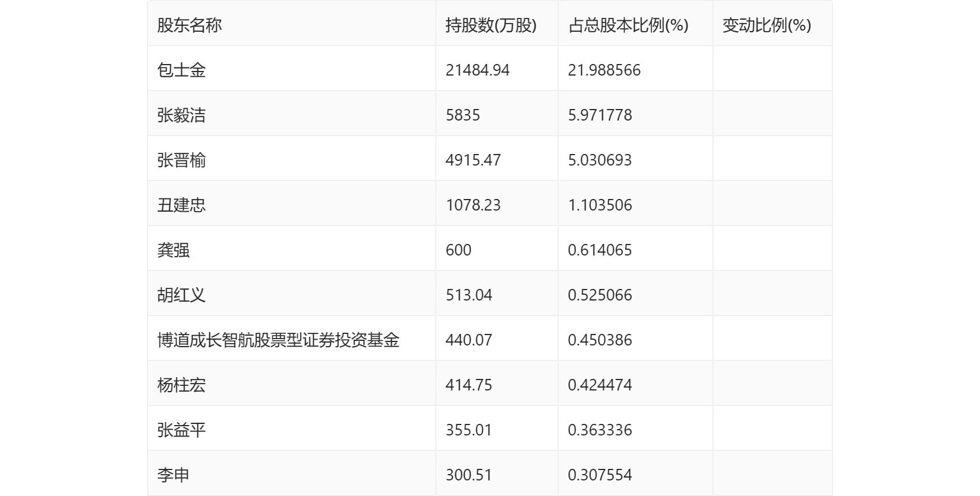Select shareholder name 李申
Image resolution: width=980 pixels, height=496 pixels.
point(174,475)
